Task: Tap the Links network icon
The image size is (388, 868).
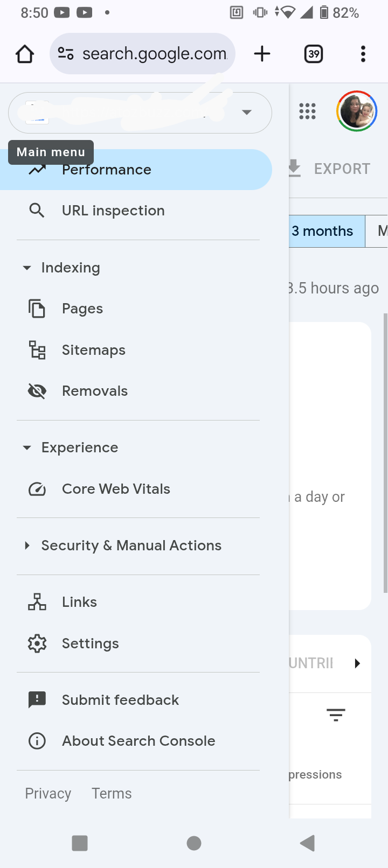Action: [x=37, y=602]
